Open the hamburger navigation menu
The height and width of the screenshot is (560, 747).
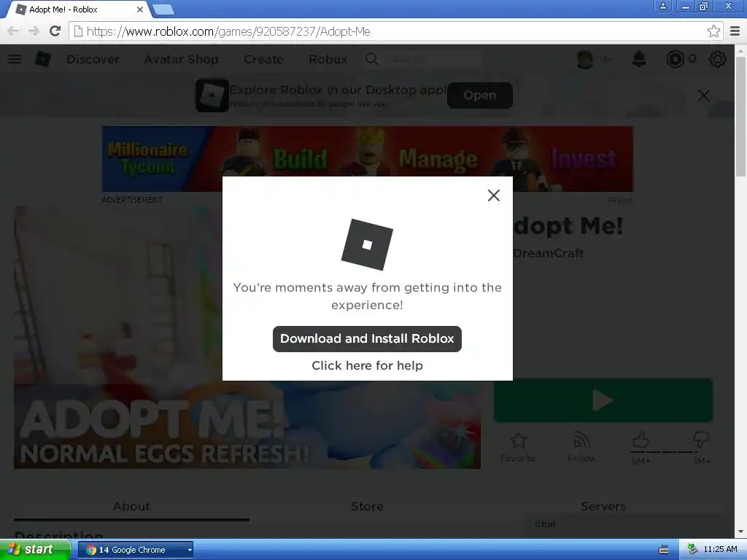pos(15,59)
